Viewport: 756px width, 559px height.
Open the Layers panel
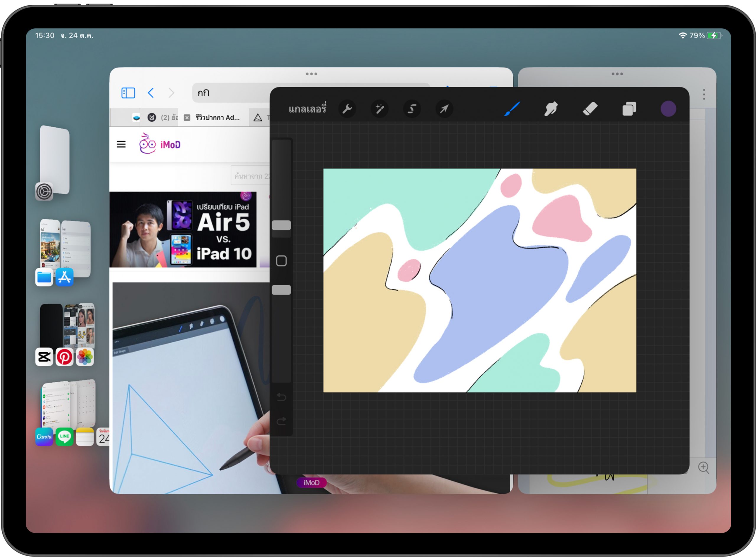(x=629, y=109)
